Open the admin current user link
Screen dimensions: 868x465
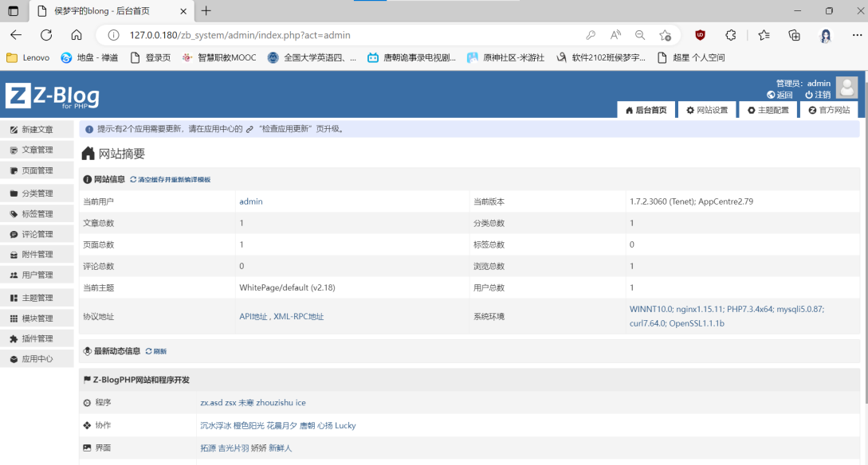point(251,201)
